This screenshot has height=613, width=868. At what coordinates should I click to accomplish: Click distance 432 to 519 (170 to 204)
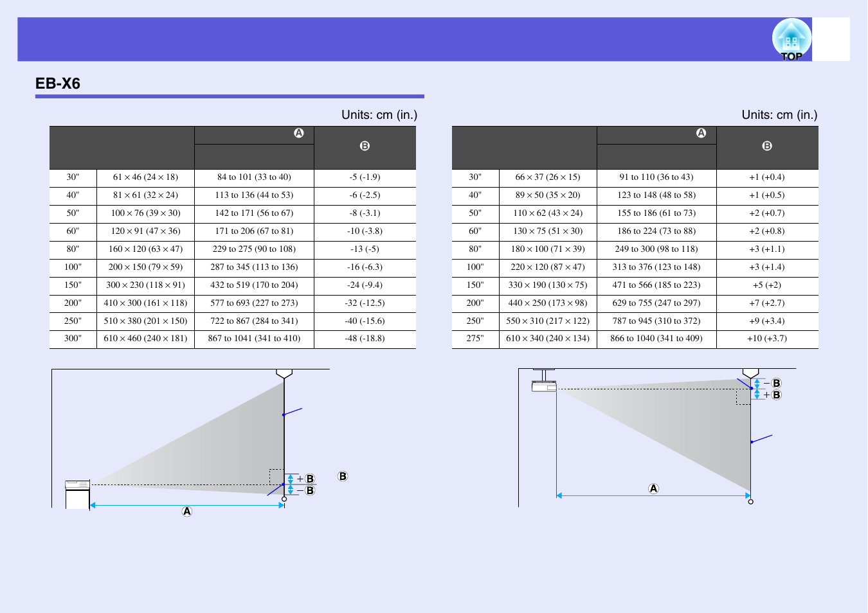click(254, 285)
